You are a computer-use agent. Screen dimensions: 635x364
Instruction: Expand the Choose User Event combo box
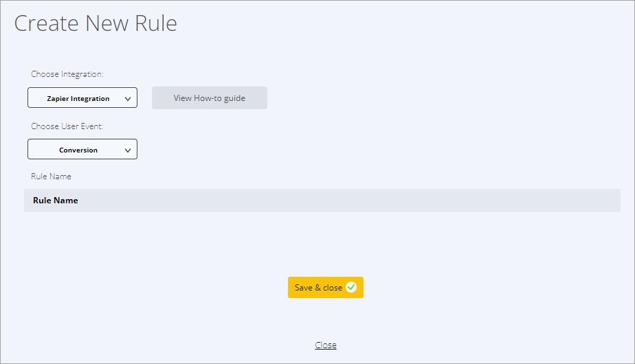tap(82, 149)
